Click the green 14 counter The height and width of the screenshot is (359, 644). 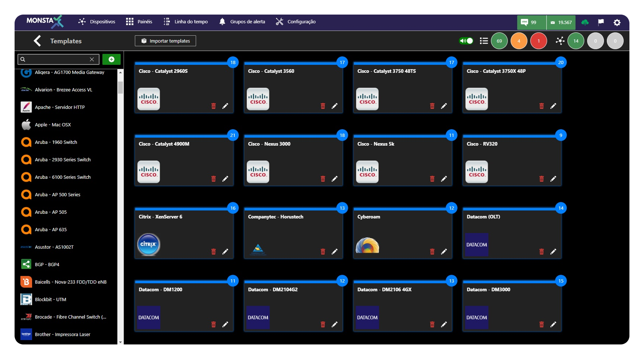pos(576,41)
